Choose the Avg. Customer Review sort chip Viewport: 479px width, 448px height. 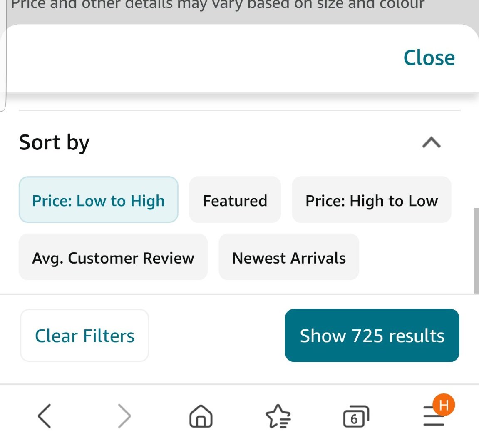click(x=113, y=258)
